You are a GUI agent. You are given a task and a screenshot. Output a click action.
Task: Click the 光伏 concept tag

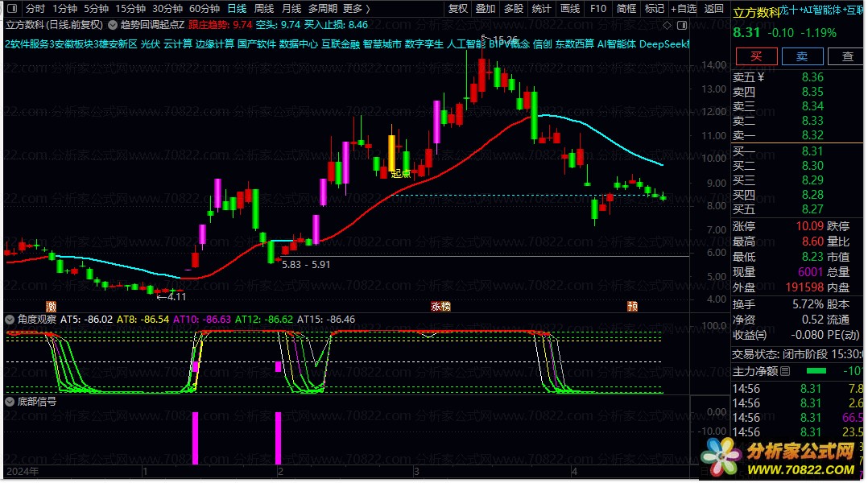(150, 44)
